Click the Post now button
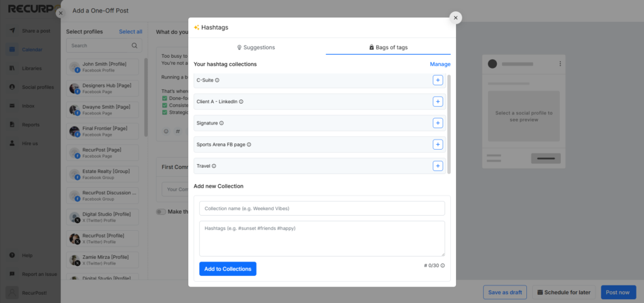This screenshot has height=303, width=644. [x=618, y=292]
